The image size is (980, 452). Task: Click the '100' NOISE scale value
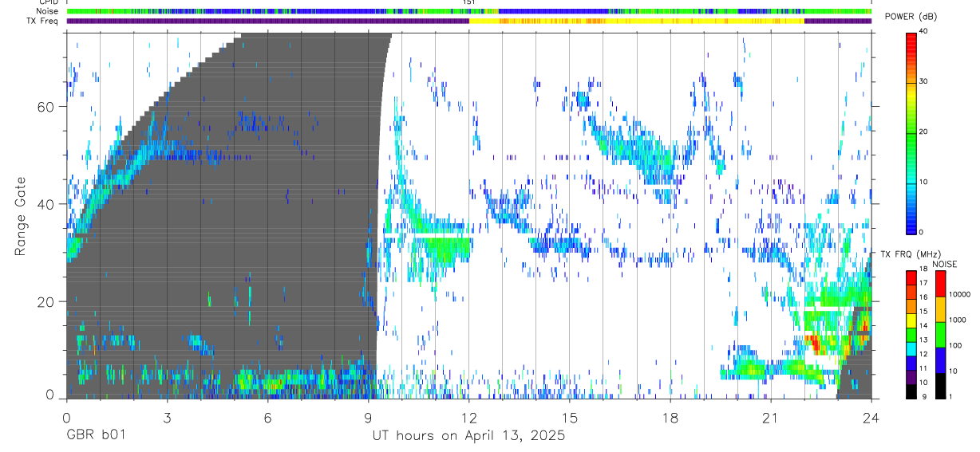957,345
